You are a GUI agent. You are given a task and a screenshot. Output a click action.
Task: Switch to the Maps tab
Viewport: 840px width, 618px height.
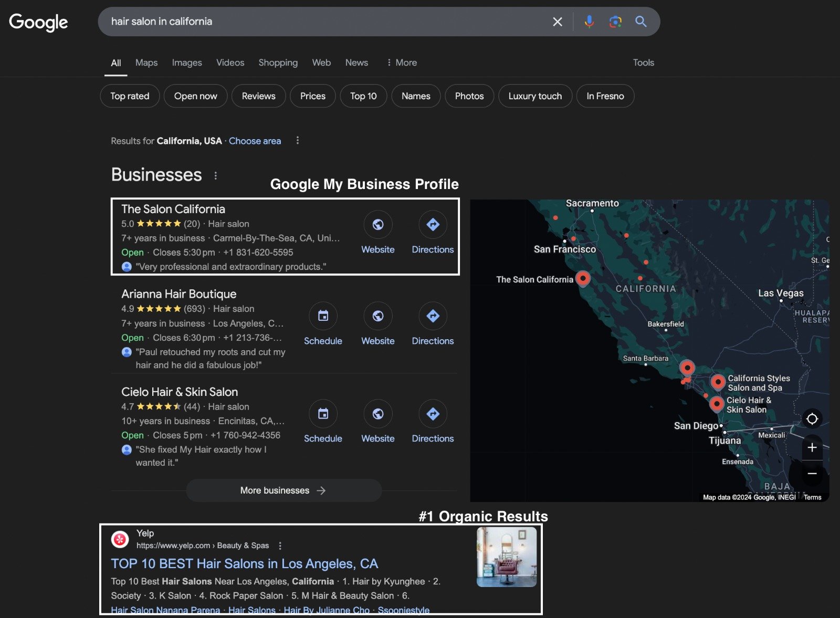(146, 62)
